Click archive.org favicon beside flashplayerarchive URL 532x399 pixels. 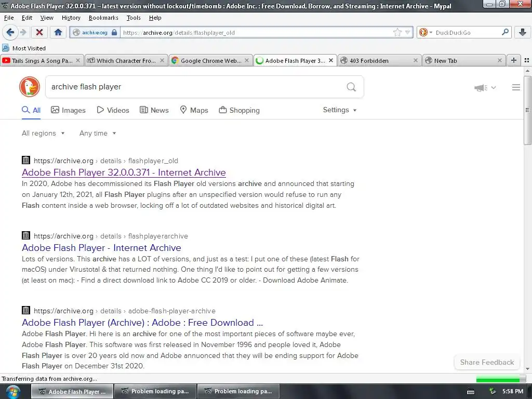coord(26,235)
